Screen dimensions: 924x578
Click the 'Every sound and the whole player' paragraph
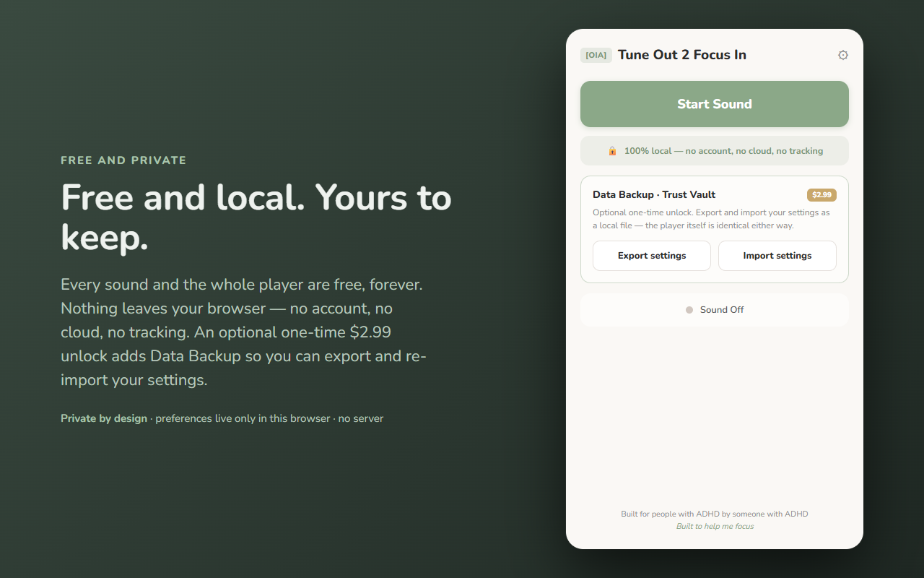[244, 332]
